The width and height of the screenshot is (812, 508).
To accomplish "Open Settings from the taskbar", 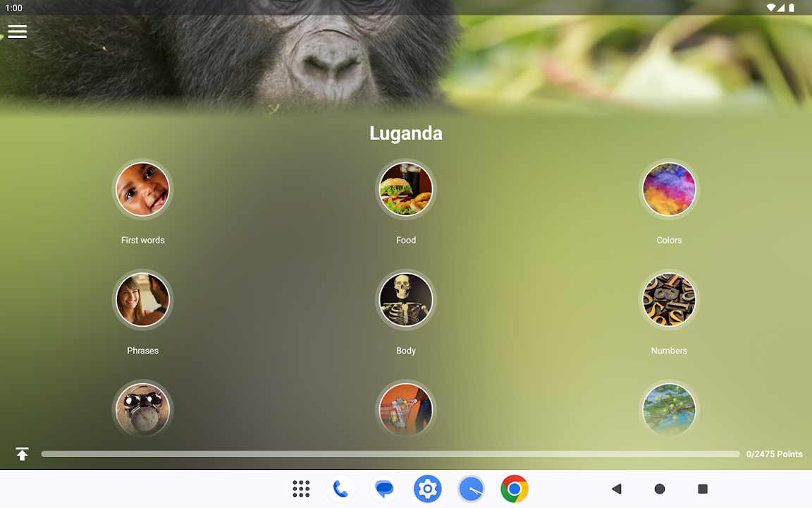I will pyautogui.click(x=427, y=489).
